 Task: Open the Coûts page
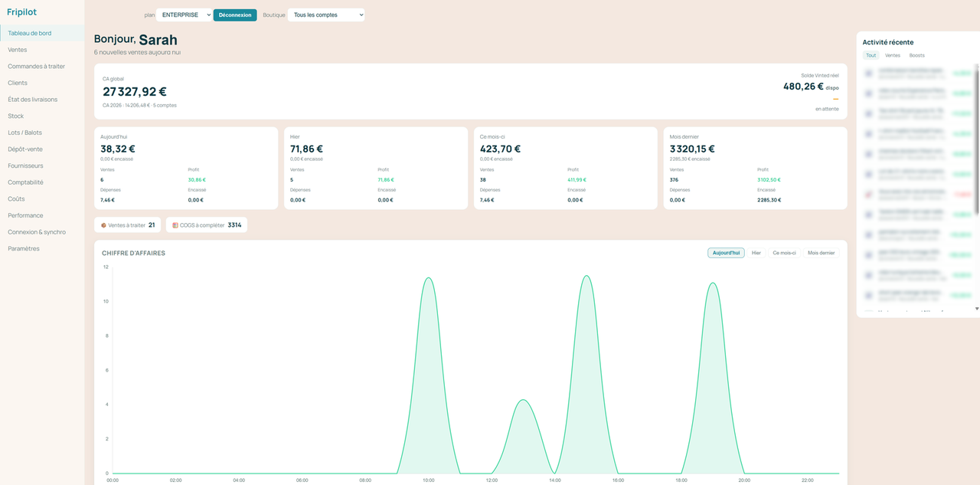coord(42,199)
